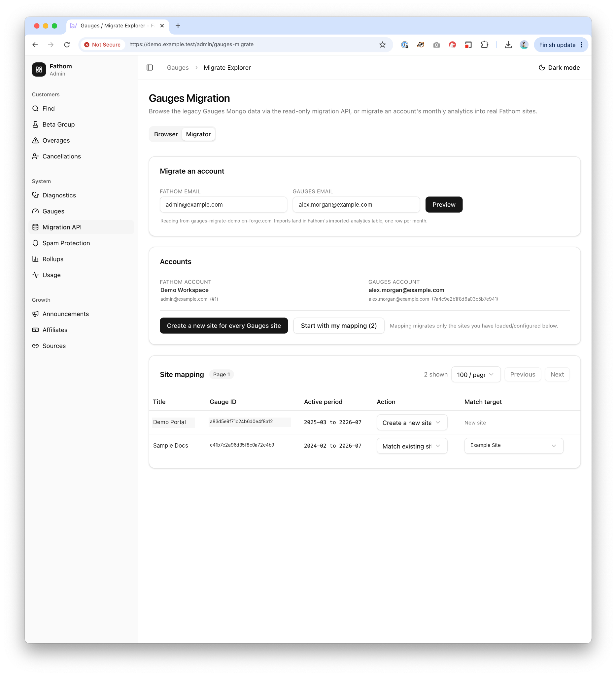Screen dimensions: 616x676
Task: Click the camera extension icon
Action: 436,45
